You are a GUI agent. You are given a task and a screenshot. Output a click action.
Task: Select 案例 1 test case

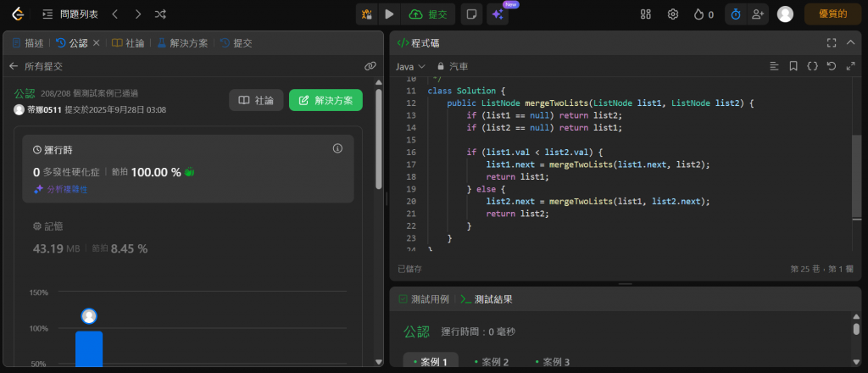[x=431, y=362]
